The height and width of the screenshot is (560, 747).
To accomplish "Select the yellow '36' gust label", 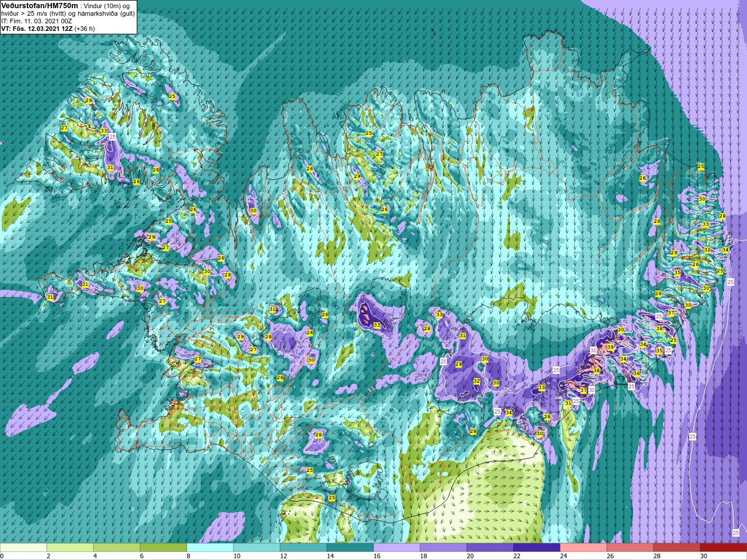I will 637,374.
